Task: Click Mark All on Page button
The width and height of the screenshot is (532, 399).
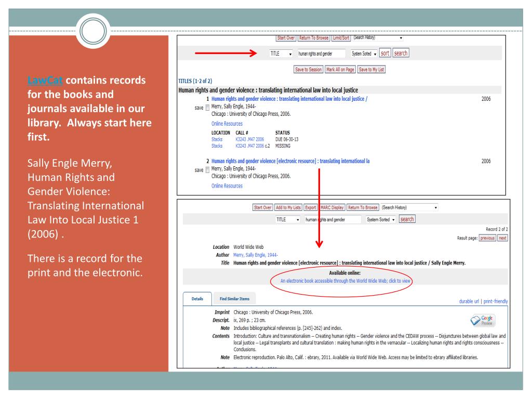Action: (340, 70)
